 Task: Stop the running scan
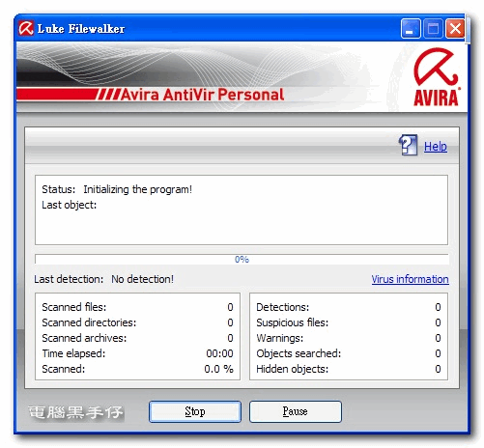point(195,411)
